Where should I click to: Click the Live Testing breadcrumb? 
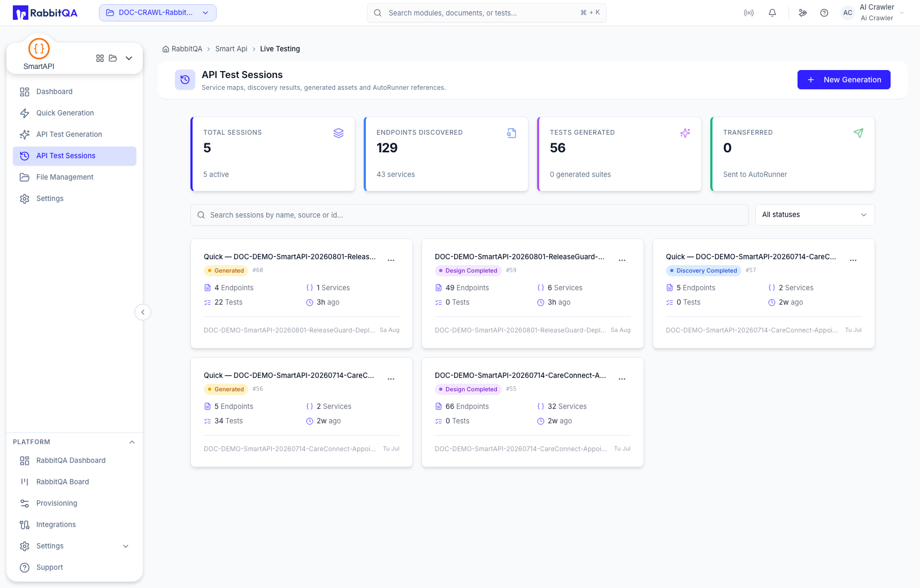click(280, 49)
